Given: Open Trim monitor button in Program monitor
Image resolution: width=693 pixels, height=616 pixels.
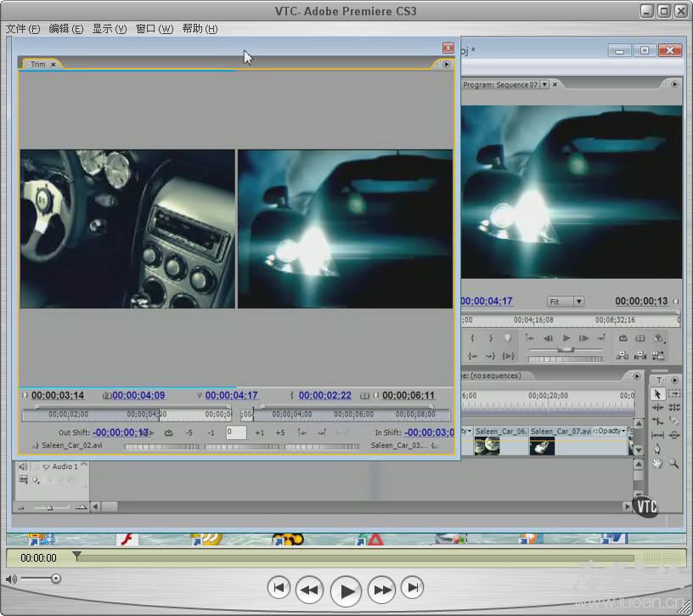Looking at the screenshot, I should tap(658, 355).
